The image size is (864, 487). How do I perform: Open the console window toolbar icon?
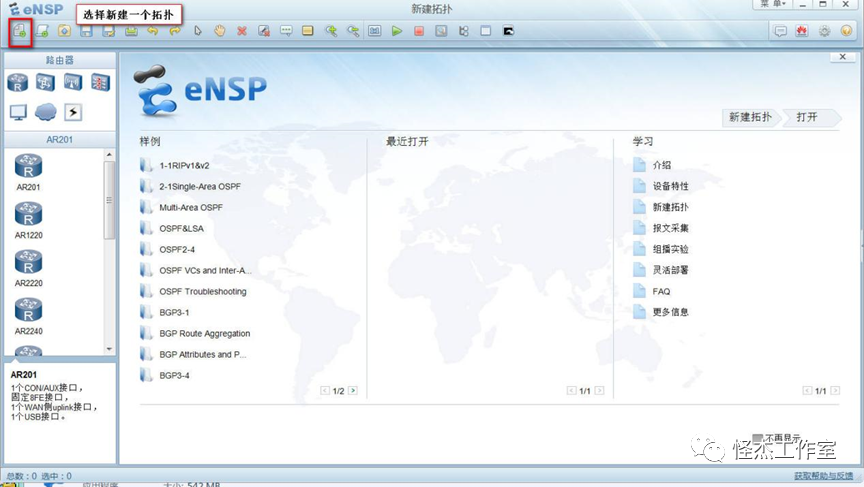(x=508, y=31)
